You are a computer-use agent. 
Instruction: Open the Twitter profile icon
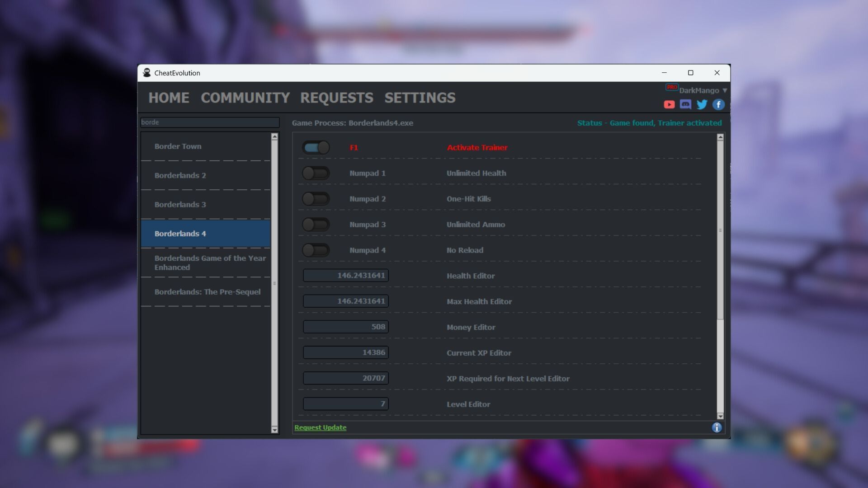[x=702, y=105]
